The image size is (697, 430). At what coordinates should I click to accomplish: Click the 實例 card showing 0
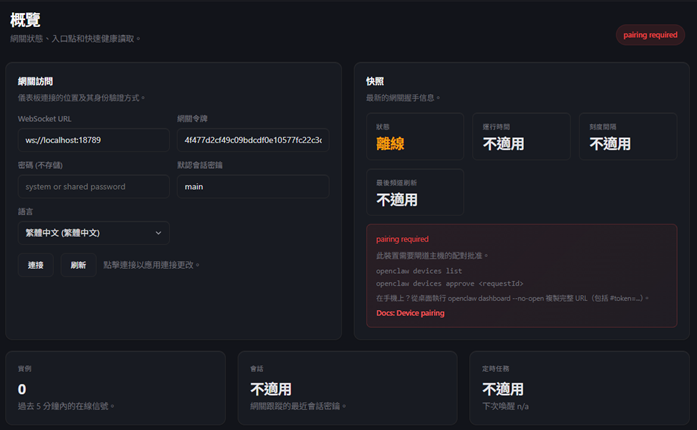(115, 387)
